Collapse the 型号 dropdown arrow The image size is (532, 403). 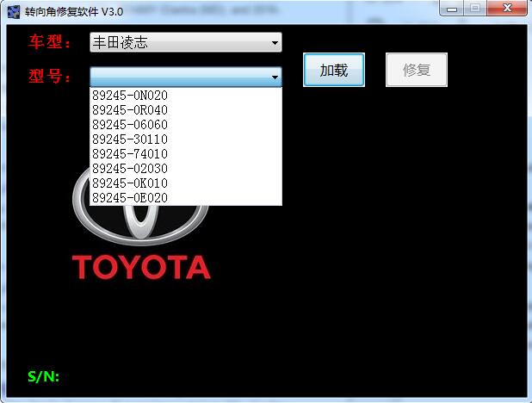point(275,77)
